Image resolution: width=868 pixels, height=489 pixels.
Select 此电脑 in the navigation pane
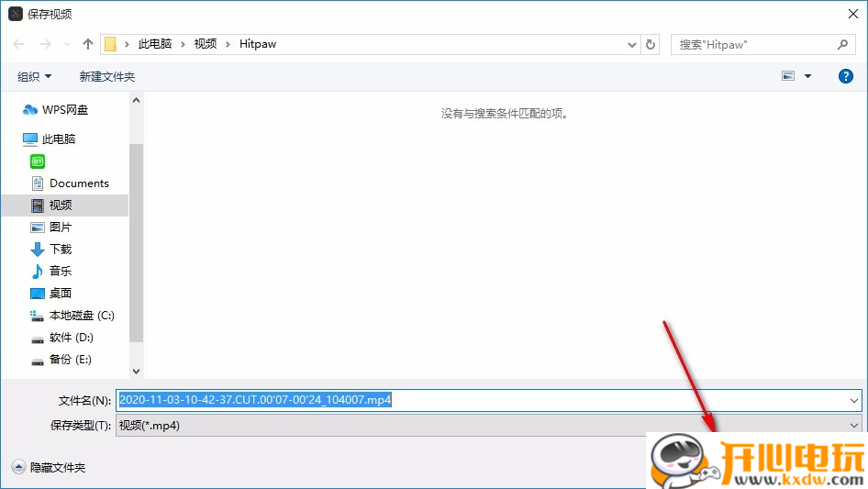(59, 139)
